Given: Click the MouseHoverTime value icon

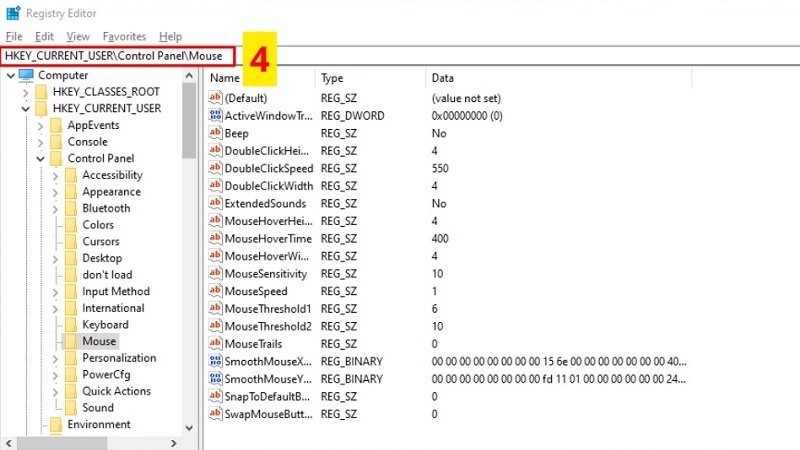Looking at the screenshot, I should 215,238.
